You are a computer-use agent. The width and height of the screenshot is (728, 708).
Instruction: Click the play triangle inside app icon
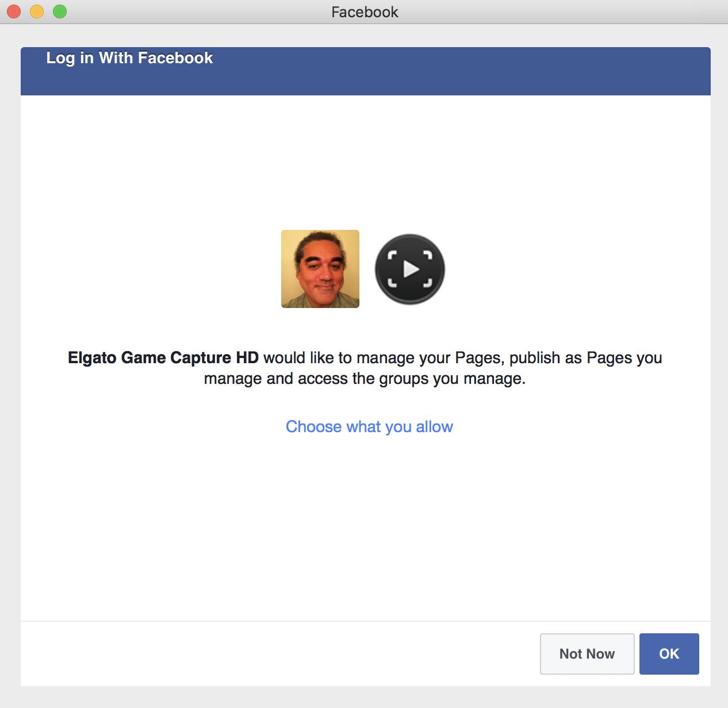pos(411,269)
